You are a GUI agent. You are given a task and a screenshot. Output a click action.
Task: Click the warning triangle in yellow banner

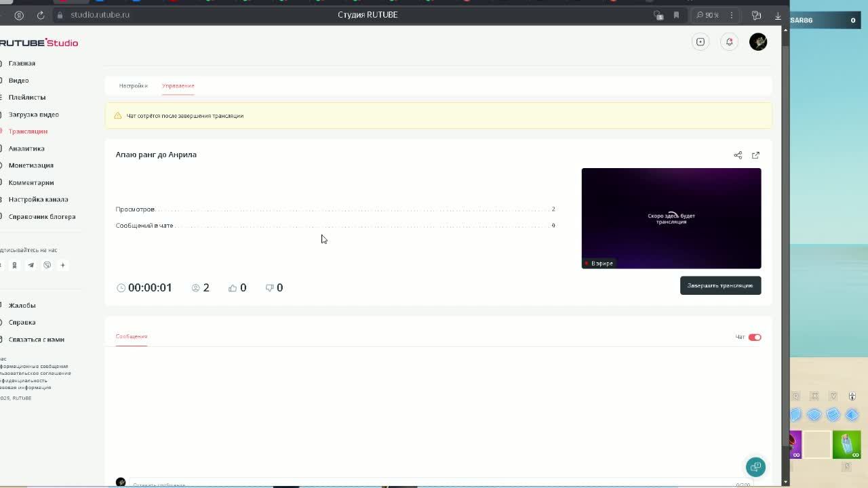coord(117,116)
